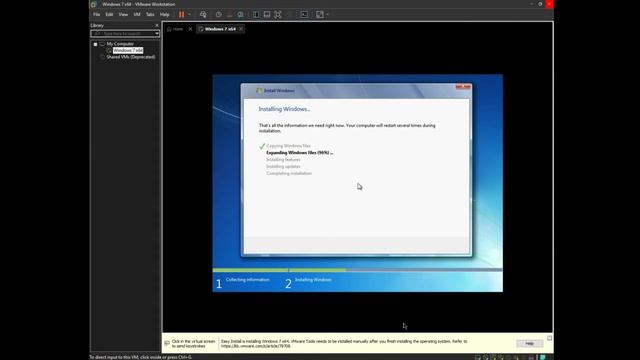
Task: Expand the stretch guest dropdown arrow
Action: coord(327,14)
